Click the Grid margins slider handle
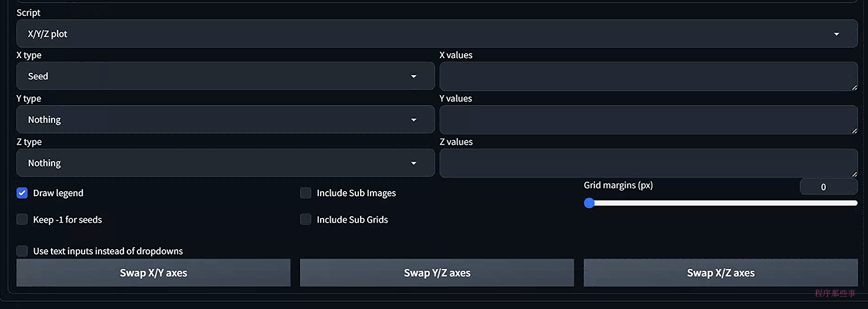868x309 pixels. coord(590,203)
